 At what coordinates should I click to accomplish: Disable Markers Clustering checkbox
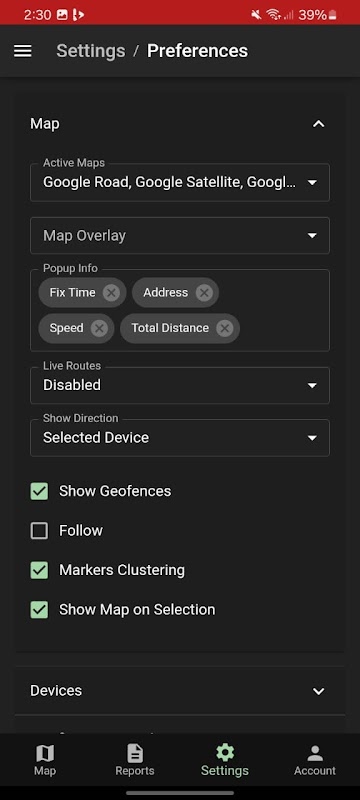click(39, 570)
